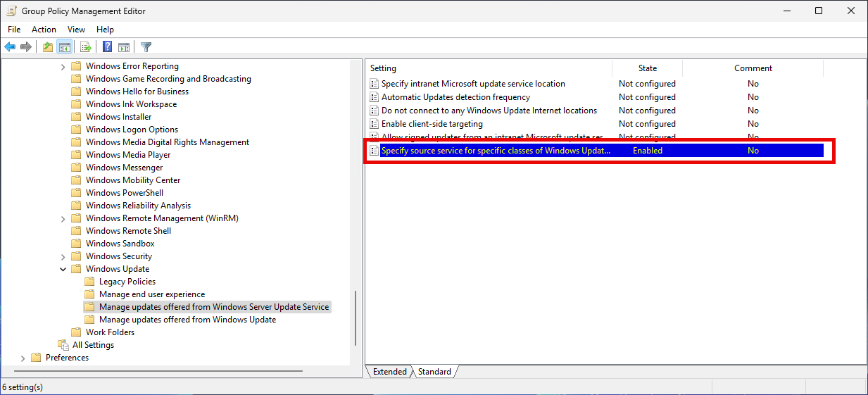Image resolution: width=868 pixels, height=395 pixels.
Task: Switch to the Extended tab
Action: [x=390, y=372]
